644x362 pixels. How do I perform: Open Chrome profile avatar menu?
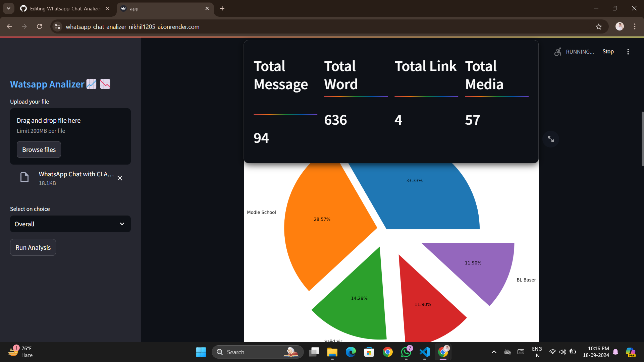[620, 26]
